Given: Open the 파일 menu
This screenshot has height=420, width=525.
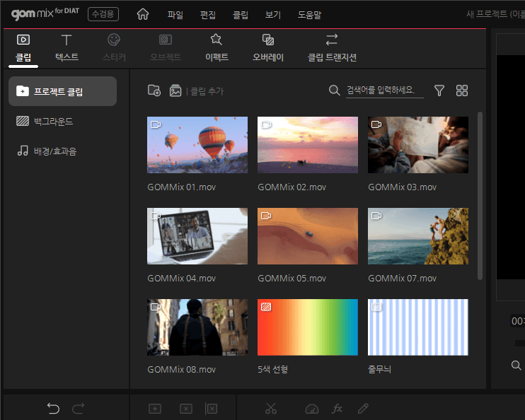Looking at the screenshot, I should tap(175, 14).
